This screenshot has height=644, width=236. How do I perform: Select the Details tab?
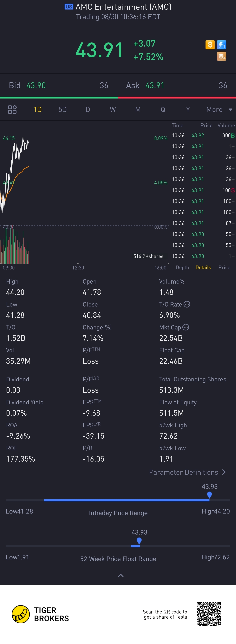tap(203, 268)
